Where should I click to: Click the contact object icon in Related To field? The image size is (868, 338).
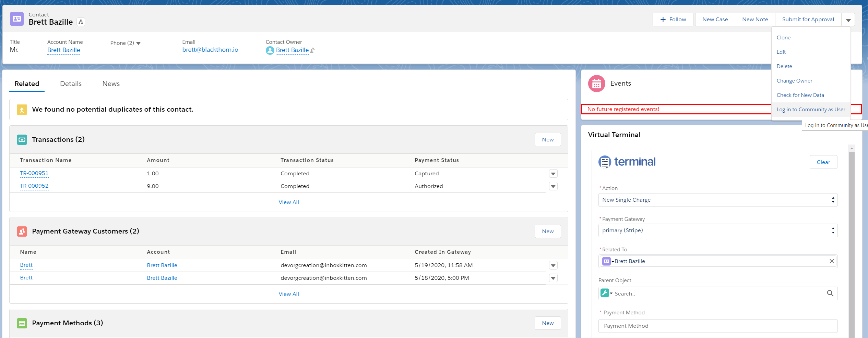coord(606,261)
